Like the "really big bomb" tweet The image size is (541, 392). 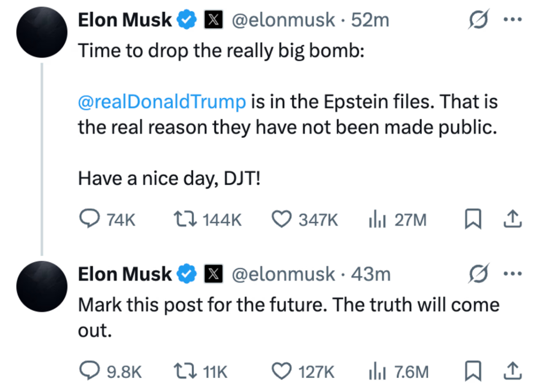282,219
